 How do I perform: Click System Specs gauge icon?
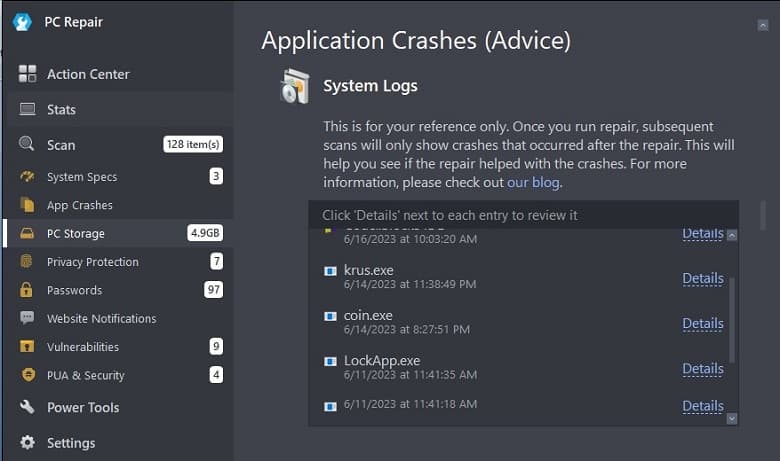point(27,177)
